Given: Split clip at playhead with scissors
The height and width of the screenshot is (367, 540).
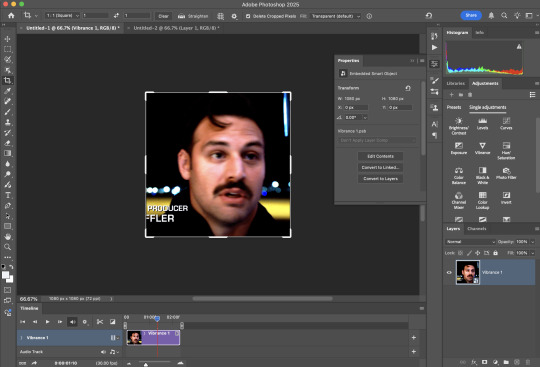Looking at the screenshot, I should [x=100, y=322].
